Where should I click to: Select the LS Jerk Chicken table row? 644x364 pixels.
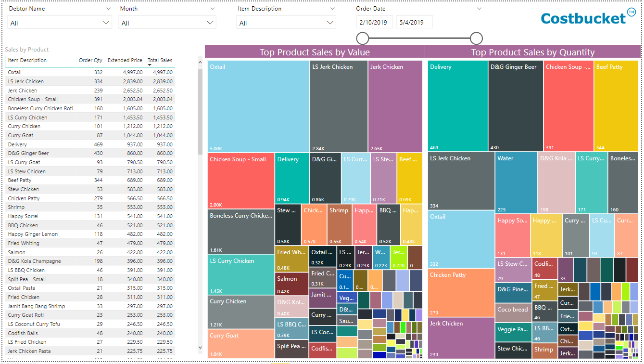click(90, 81)
